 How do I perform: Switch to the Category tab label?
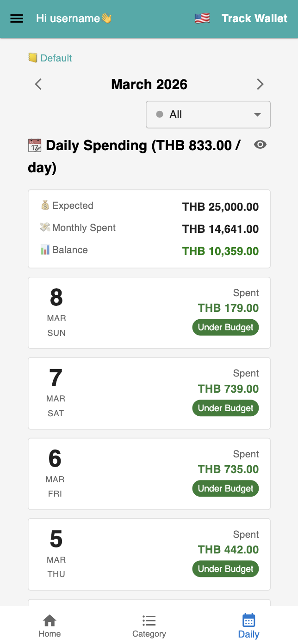pyautogui.click(x=149, y=634)
